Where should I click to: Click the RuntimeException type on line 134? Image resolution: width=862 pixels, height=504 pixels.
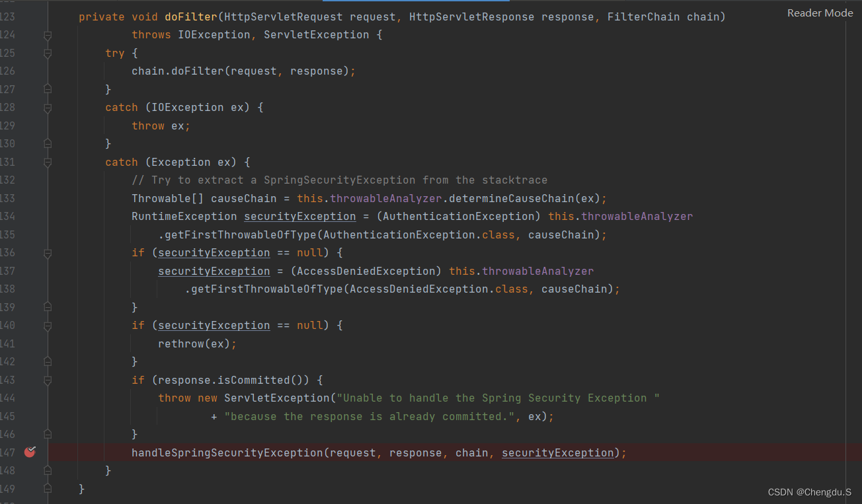click(184, 216)
